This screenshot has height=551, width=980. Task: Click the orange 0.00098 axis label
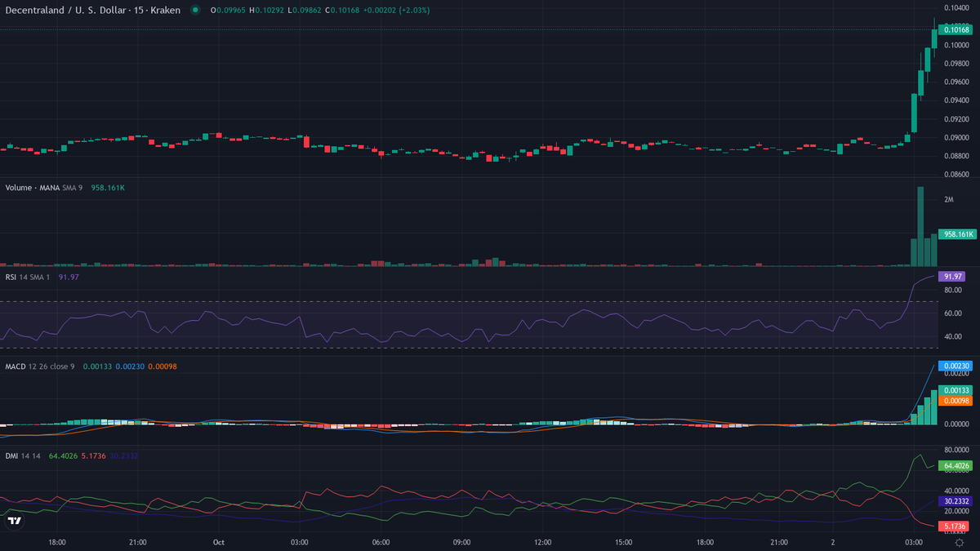tap(955, 401)
